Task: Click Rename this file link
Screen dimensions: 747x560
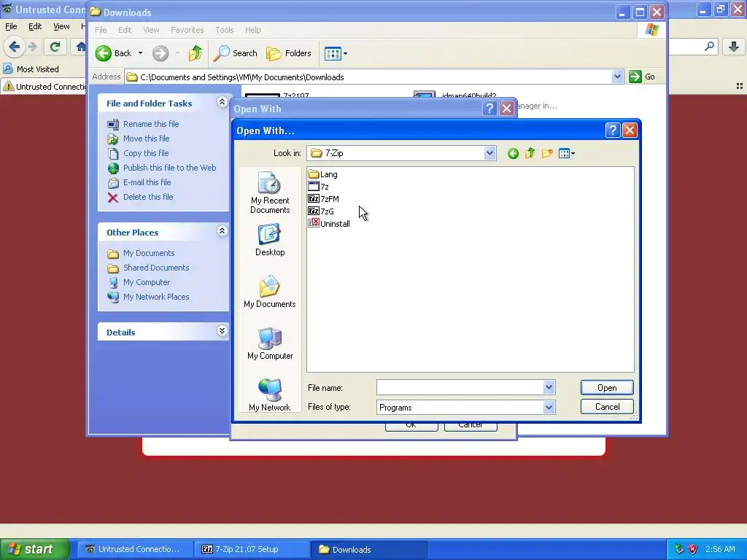Action: [x=151, y=124]
